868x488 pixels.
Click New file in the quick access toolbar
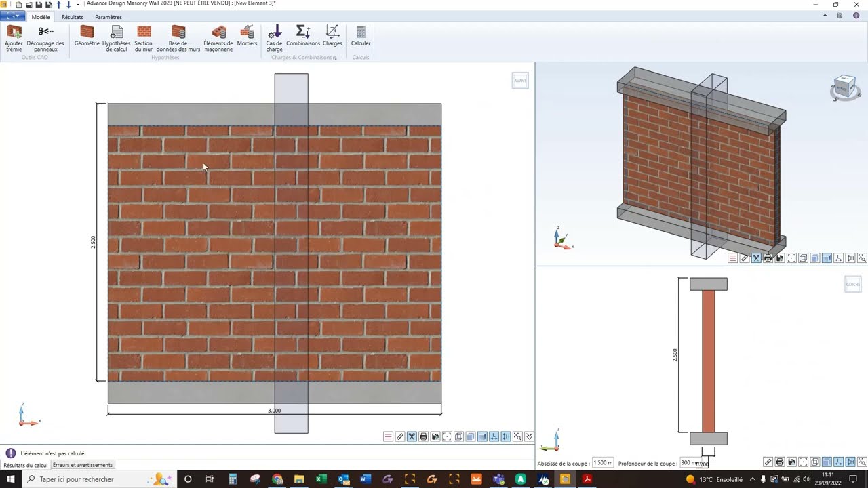[x=19, y=5]
